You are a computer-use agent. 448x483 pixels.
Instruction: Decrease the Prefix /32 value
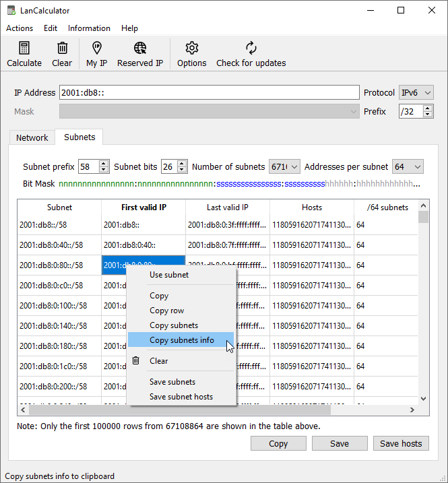tap(427, 115)
